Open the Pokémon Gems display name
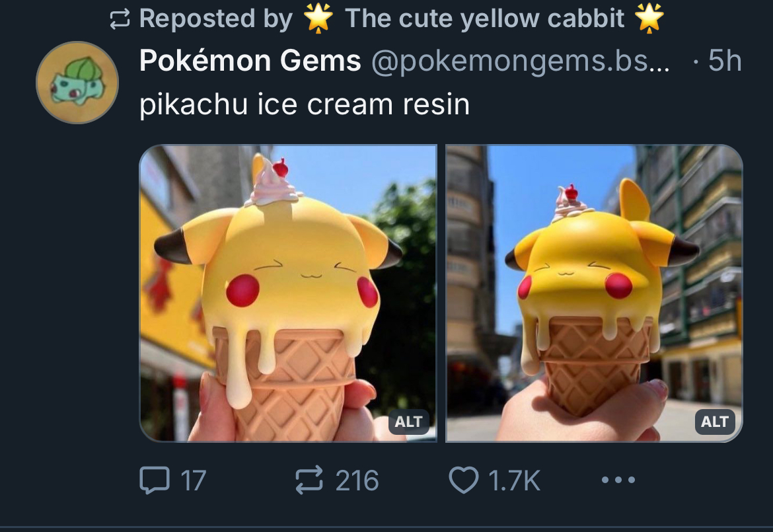Screen dimensions: 773x532 point(250,61)
